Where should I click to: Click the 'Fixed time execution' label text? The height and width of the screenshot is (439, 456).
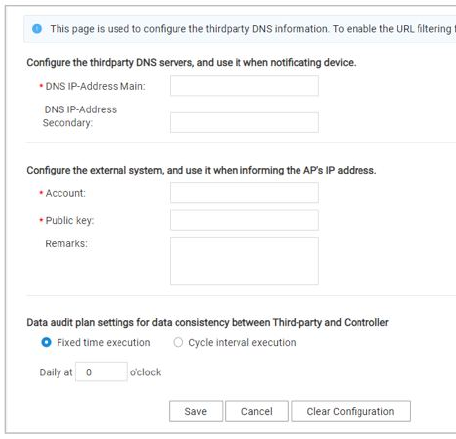[x=104, y=342]
